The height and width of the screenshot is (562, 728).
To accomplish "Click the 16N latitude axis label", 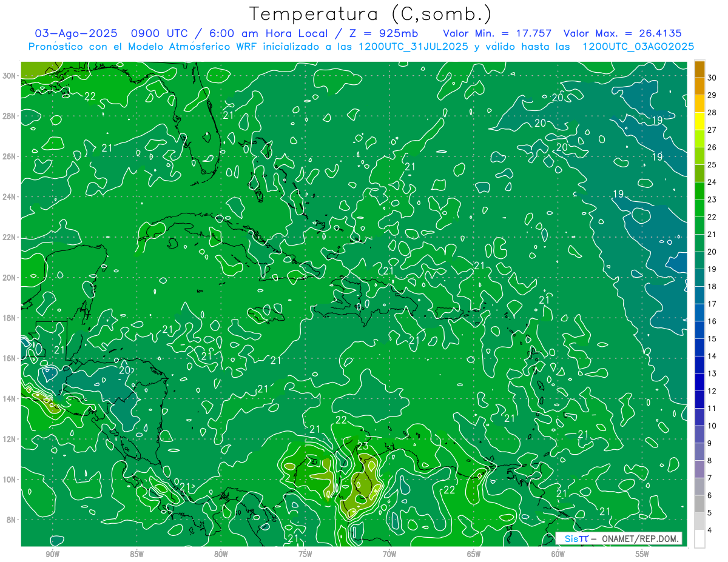I will point(10,358).
